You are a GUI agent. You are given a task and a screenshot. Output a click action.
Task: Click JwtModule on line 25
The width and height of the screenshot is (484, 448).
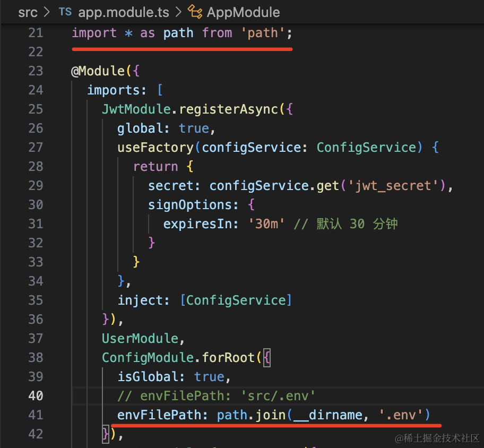[137, 109]
